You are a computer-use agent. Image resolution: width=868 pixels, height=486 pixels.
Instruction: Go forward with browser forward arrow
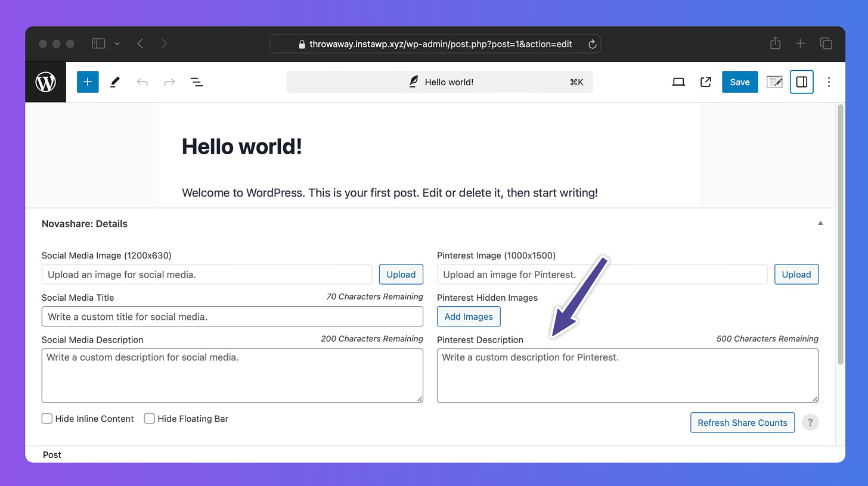point(164,43)
